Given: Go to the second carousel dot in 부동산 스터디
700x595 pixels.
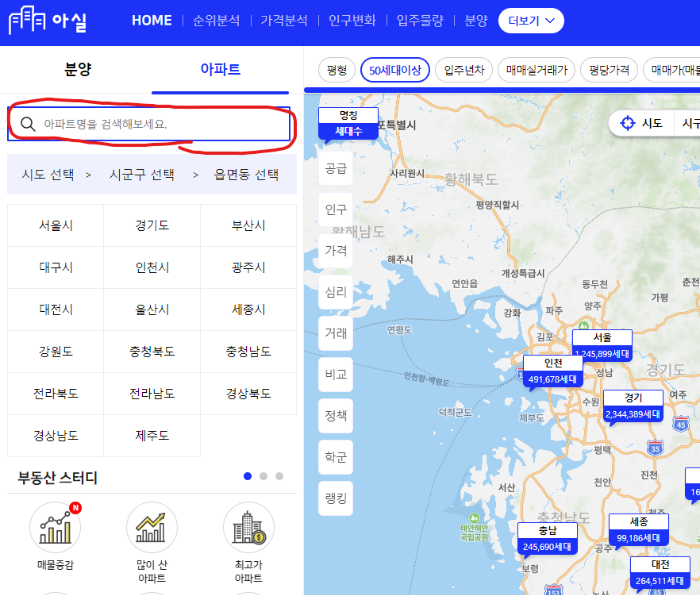Looking at the screenshot, I should (x=263, y=476).
